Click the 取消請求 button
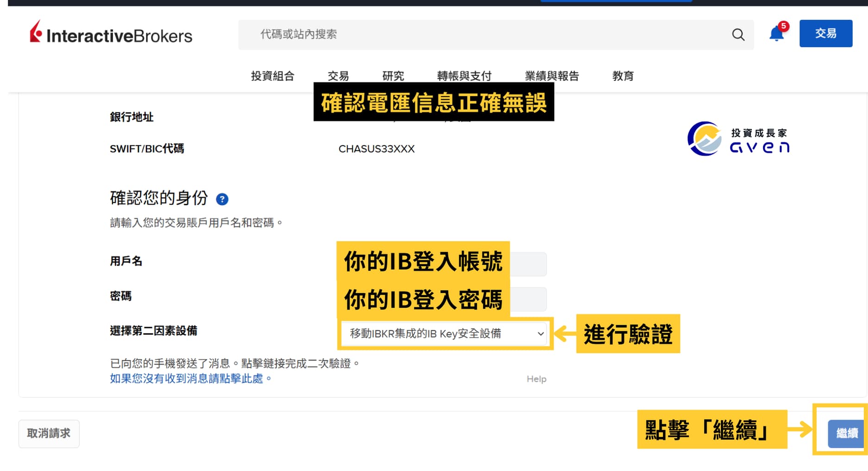The height and width of the screenshot is (471, 868). (49, 434)
